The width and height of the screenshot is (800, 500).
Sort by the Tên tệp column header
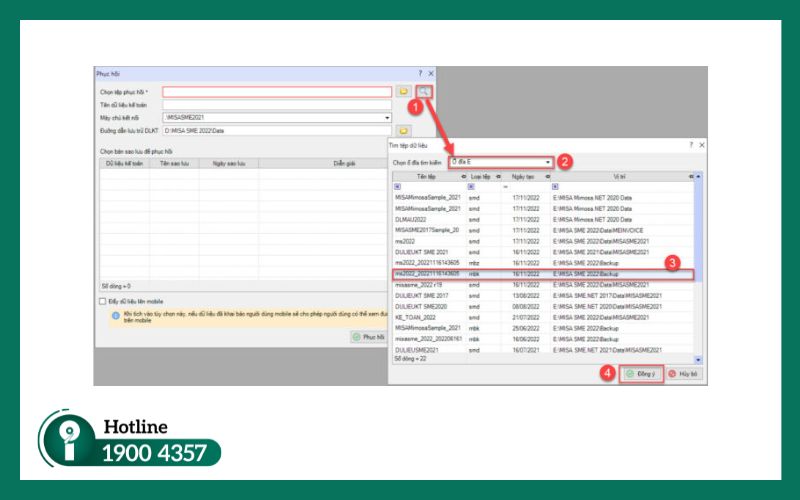pos(427,177)
